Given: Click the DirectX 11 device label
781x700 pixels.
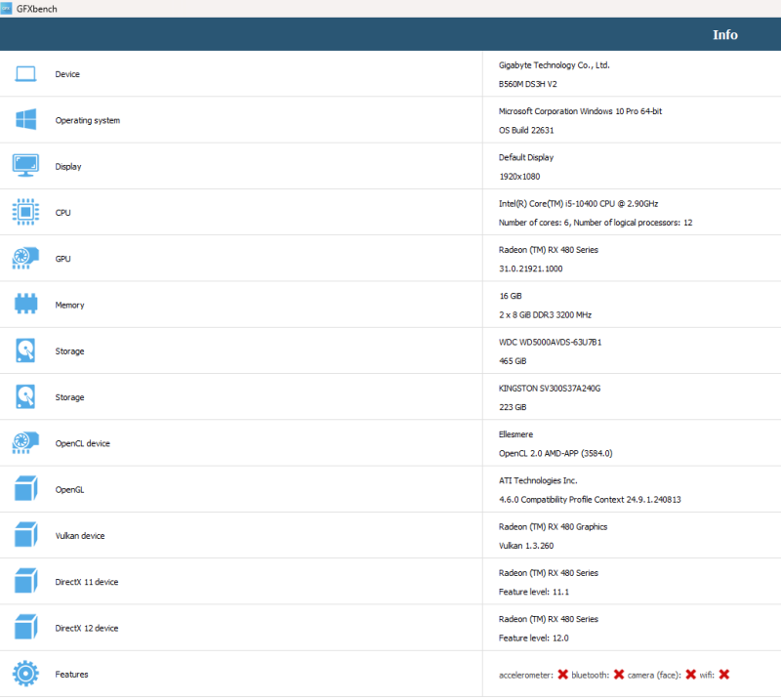Looking at the screenshot, I should point(87,582).
